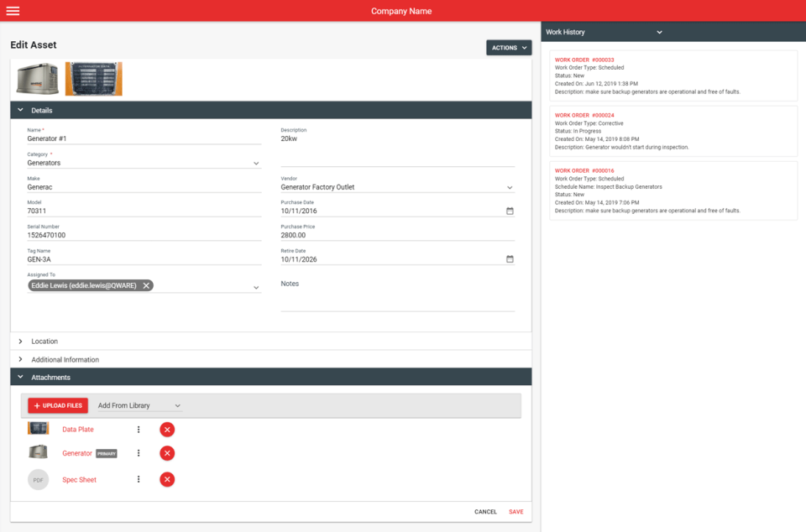
Task: Open the Generator attachment options menu
Action: pos(139,452)
